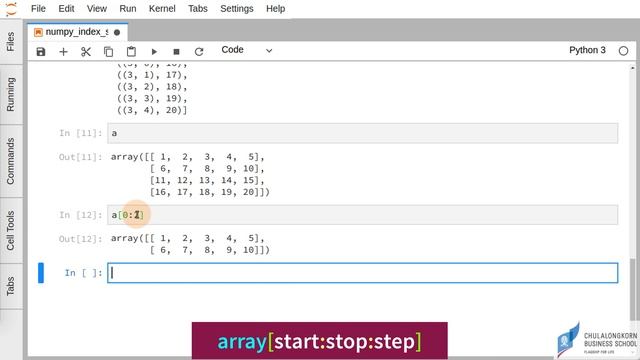Open the Help menu
The height and width of the screenshot is (360, 640).
276,9
